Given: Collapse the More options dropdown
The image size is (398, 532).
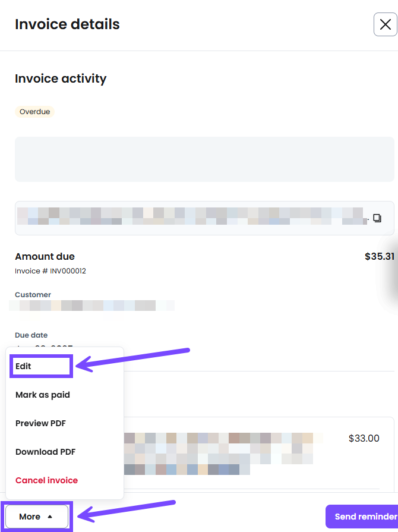Looking at the screenshot, I should [x=37, y=517].
